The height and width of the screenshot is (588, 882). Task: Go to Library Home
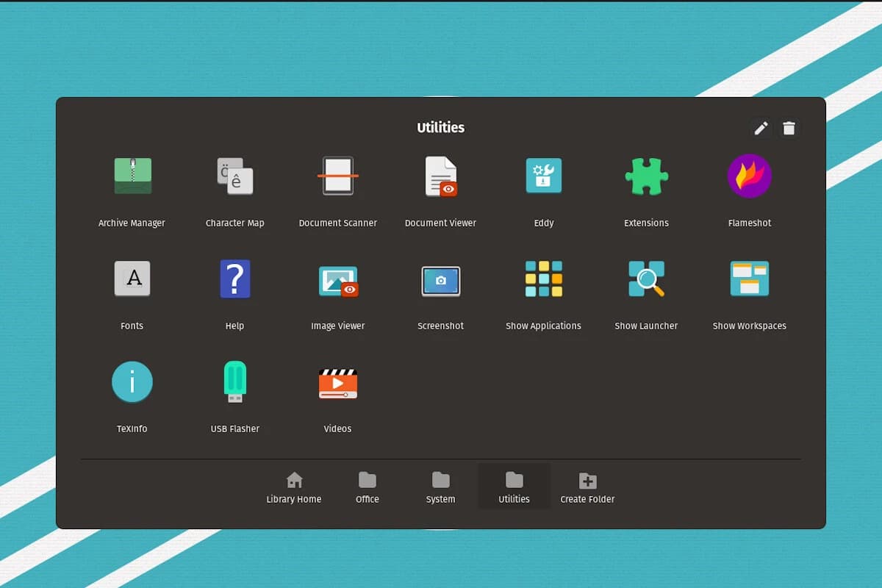click(294, 488)
